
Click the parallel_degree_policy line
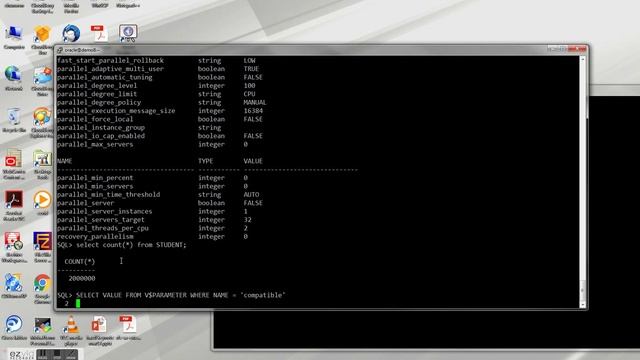point(162,102)
